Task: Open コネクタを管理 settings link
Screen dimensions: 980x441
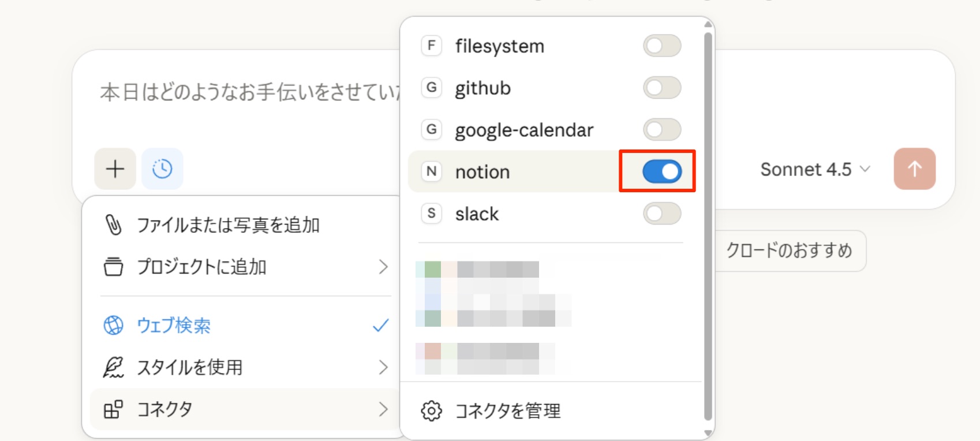Action: coord(507,411)
